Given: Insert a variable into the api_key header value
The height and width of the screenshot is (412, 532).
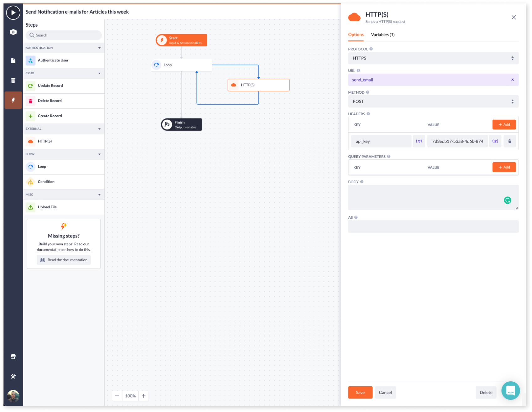Looking at the screenshot, I should pos(495,141).
